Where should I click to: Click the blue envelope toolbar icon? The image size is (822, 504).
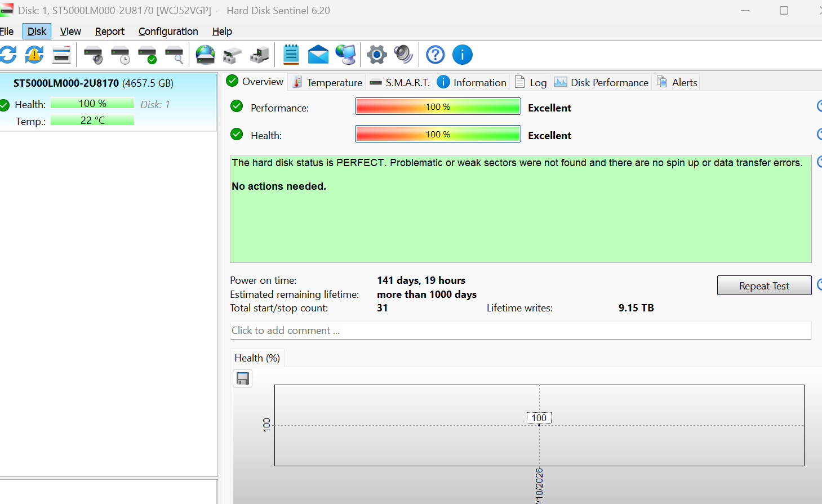point(318,55)
